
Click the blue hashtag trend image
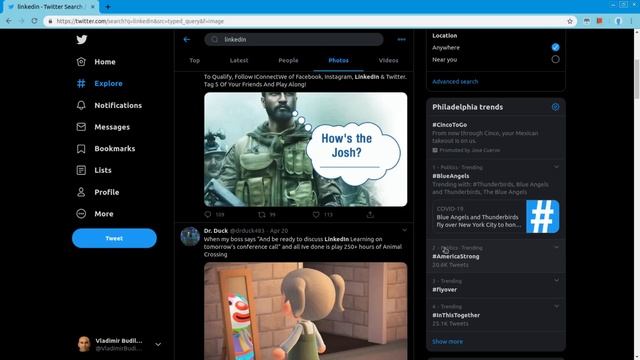[542, 217]
